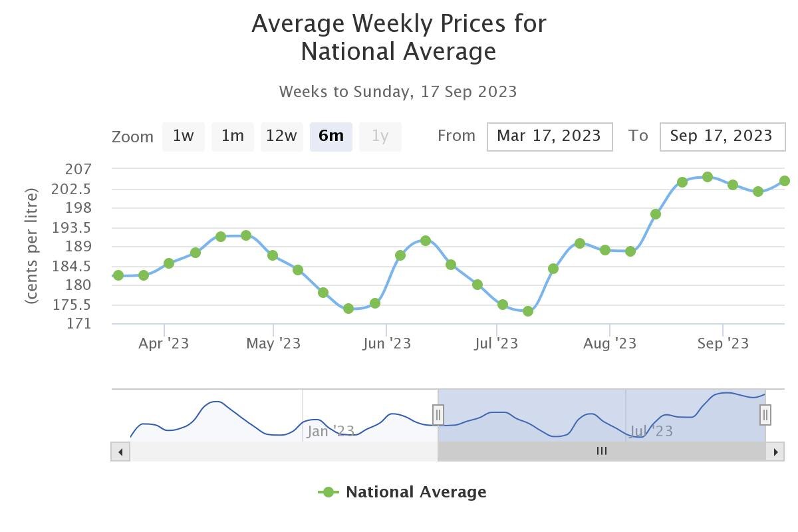Click the scrollbar track left of the thumb

click(279, 452)
